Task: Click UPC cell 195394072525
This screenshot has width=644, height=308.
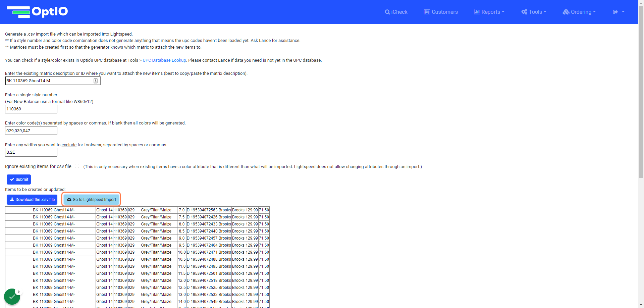Action: pyautogui.click(x=204, y=288)
